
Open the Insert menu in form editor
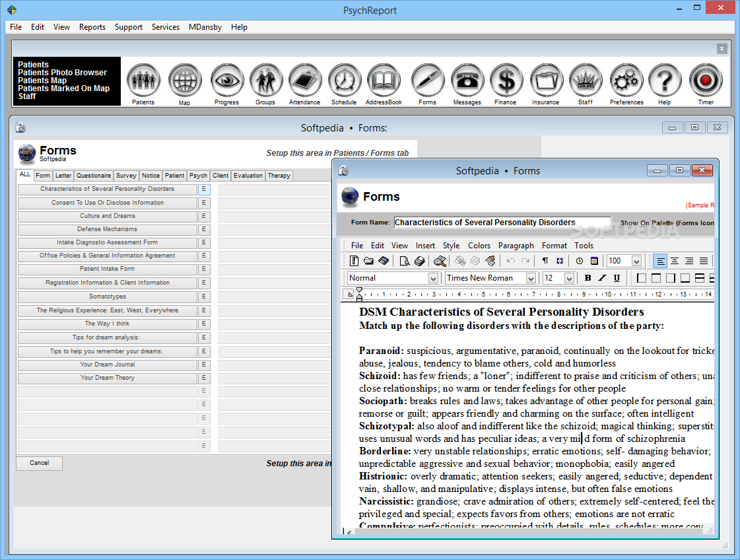425,246
